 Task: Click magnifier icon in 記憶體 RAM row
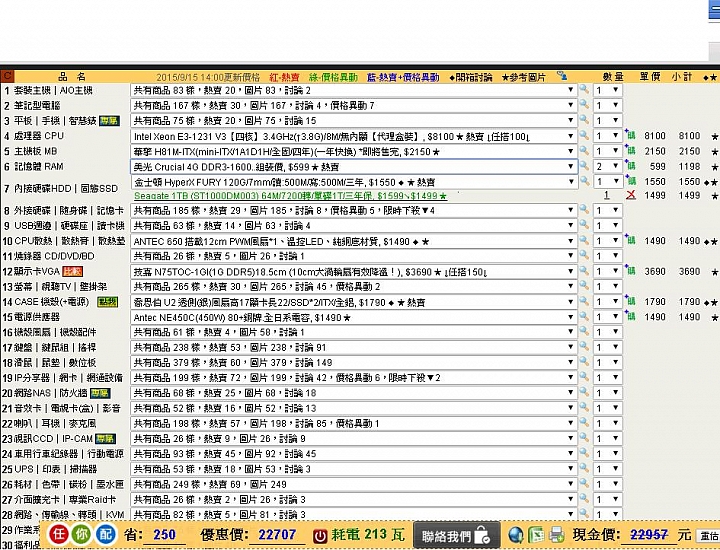click(x=584, y=165)
